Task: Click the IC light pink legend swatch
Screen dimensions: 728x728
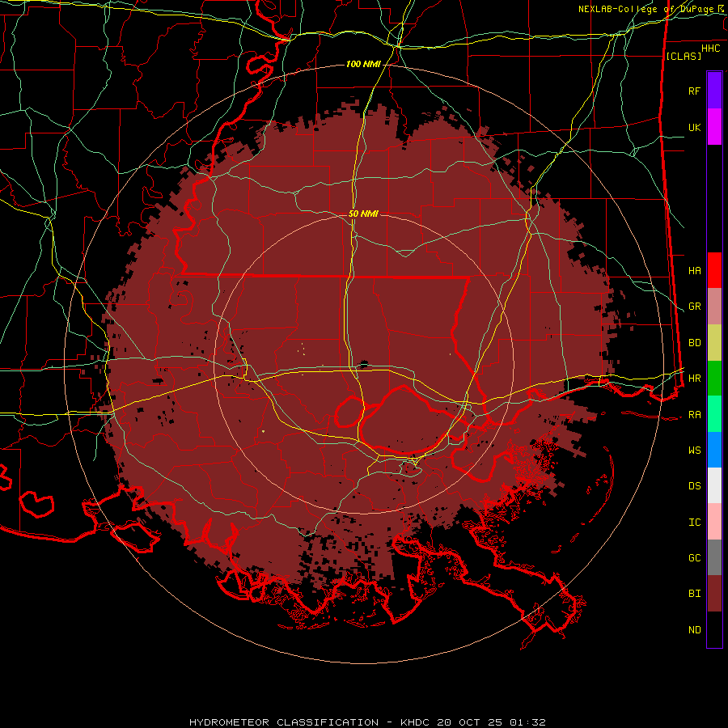Action: (x=714, y=522)
